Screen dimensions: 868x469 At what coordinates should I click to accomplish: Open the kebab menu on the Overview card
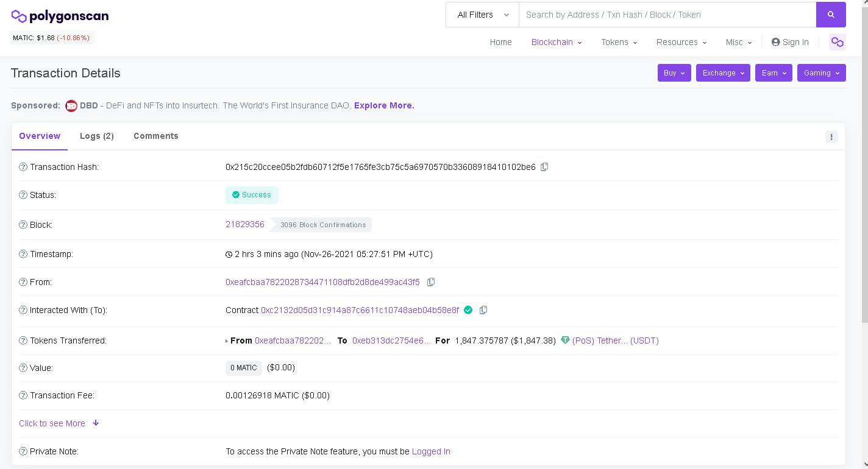[x=831, y=136]
